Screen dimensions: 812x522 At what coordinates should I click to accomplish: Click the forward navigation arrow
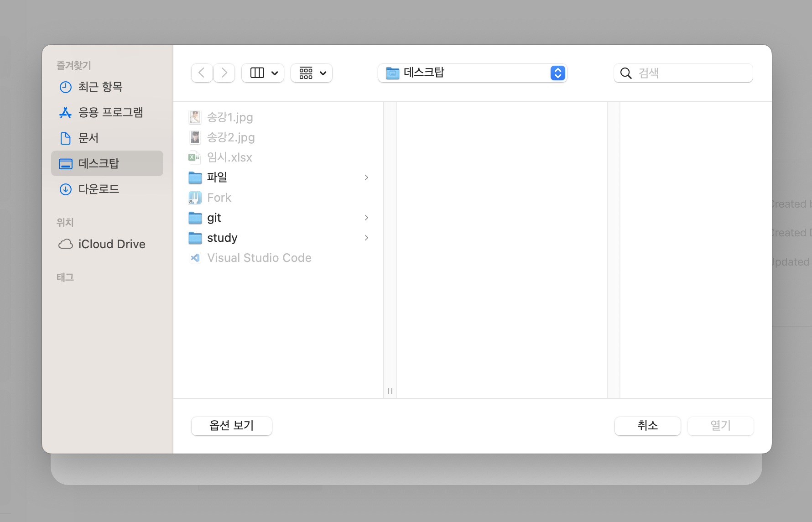pos(224,73)
